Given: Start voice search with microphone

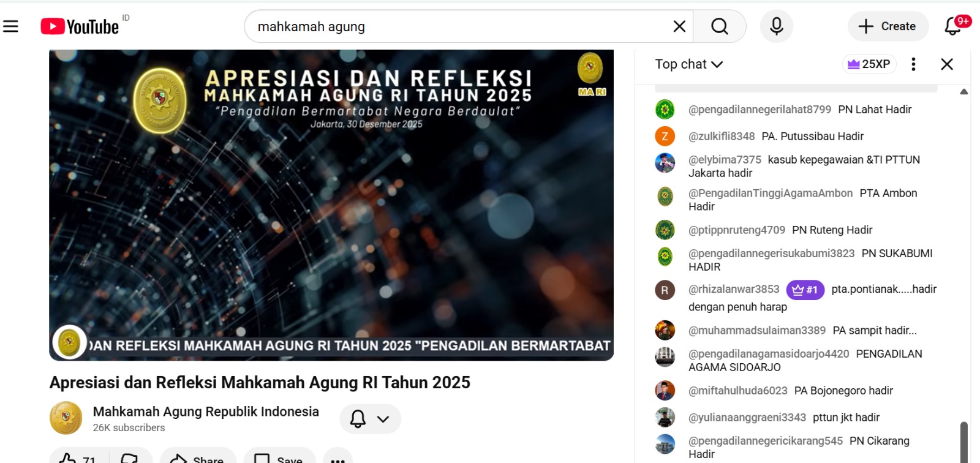Looking at the screenshot, I should (777, 26).
